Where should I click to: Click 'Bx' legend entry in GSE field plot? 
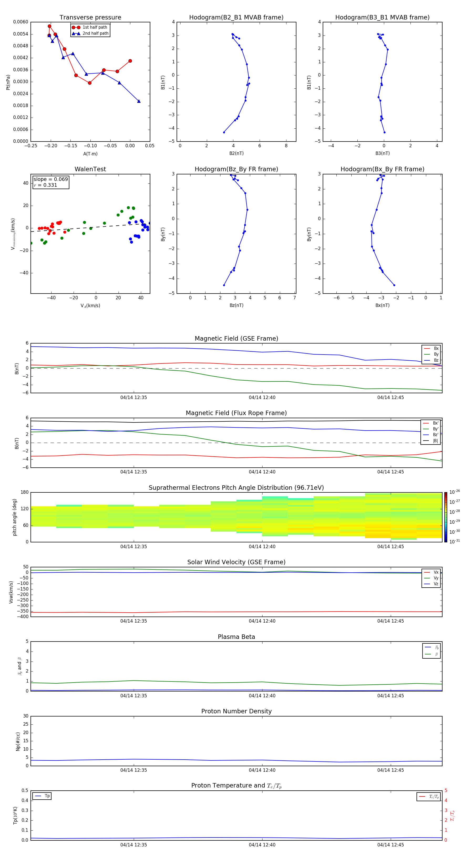click(x=431, y=349)
